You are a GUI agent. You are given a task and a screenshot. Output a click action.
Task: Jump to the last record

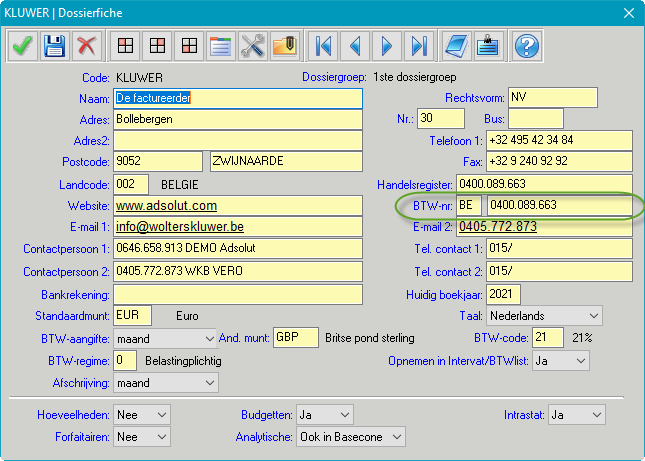pyautogui.click(x=419, y=46)
